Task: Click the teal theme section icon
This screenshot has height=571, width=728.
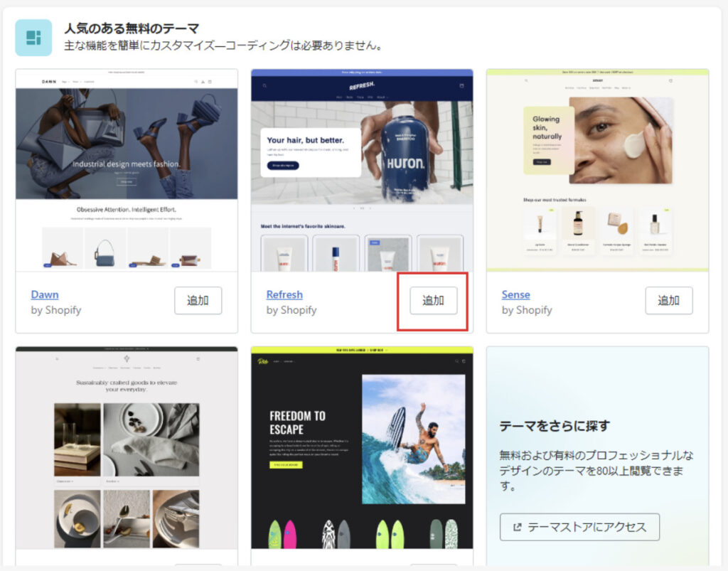Action: (33, 38)
